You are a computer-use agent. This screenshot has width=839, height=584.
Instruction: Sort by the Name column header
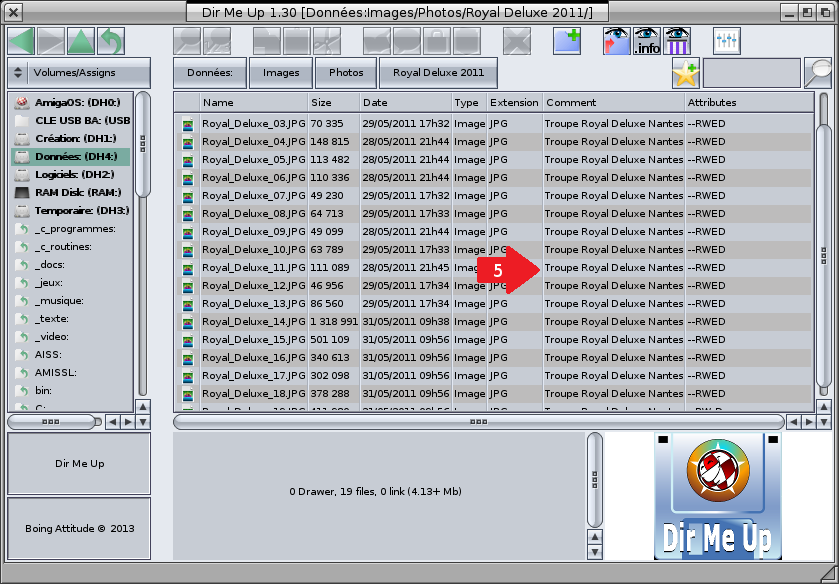(x=254, y=103)
